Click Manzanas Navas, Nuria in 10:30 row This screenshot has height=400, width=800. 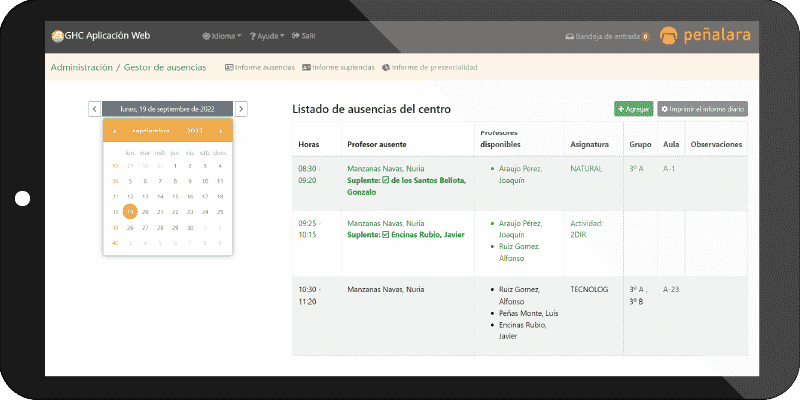pyautogui.click(x=386, y=289)
